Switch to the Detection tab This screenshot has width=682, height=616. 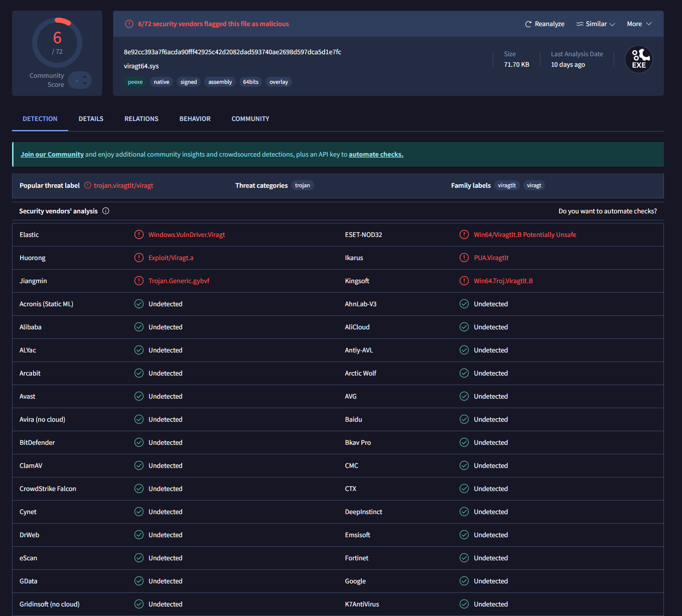point(40,119)
